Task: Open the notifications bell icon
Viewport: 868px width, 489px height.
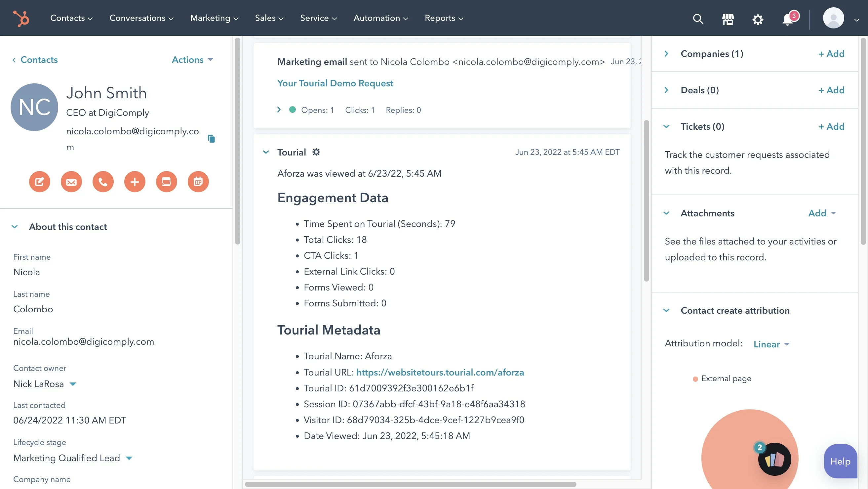Action: (x=788, y=19)
